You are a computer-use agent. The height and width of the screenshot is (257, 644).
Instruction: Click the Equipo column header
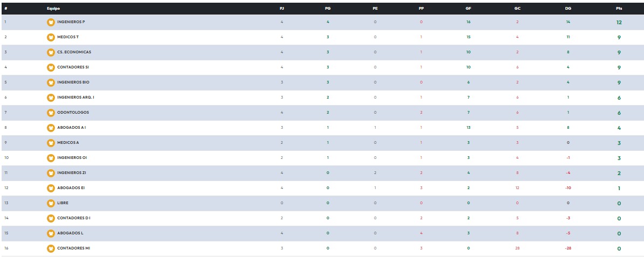[x=53, y=9]
